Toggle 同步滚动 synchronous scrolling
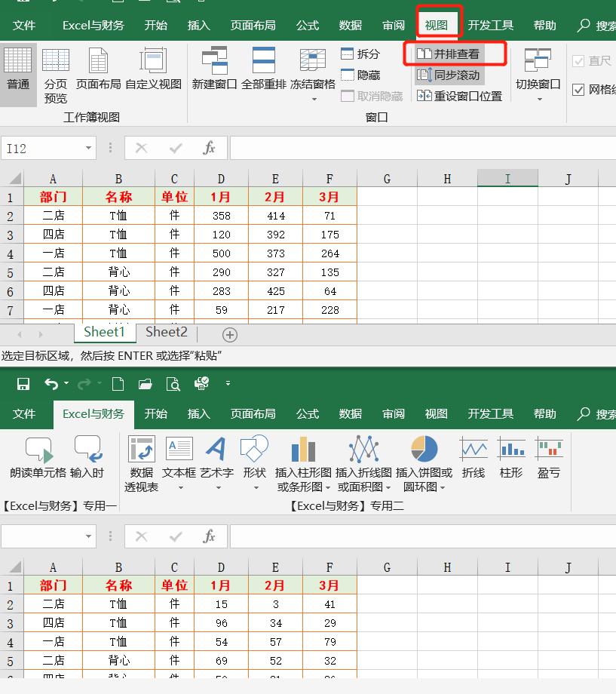The image size is (616, 694). tap(451, 75)
